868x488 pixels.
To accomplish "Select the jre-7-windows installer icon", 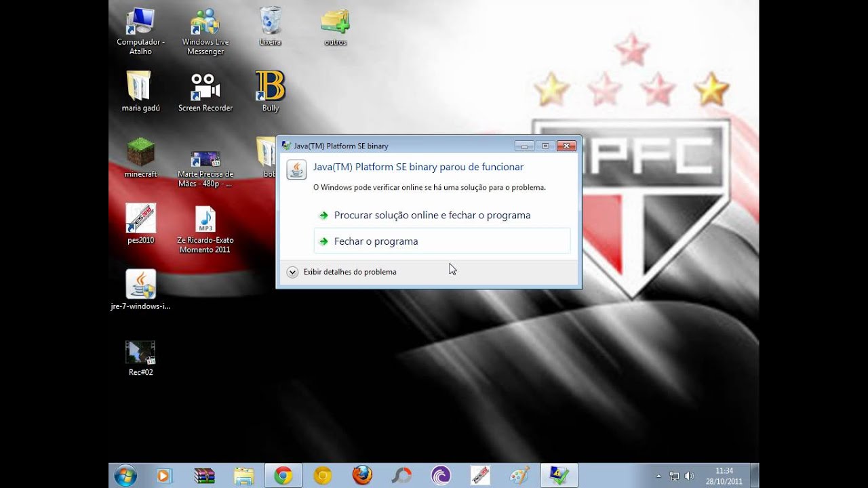I will [x=140, y=289].
